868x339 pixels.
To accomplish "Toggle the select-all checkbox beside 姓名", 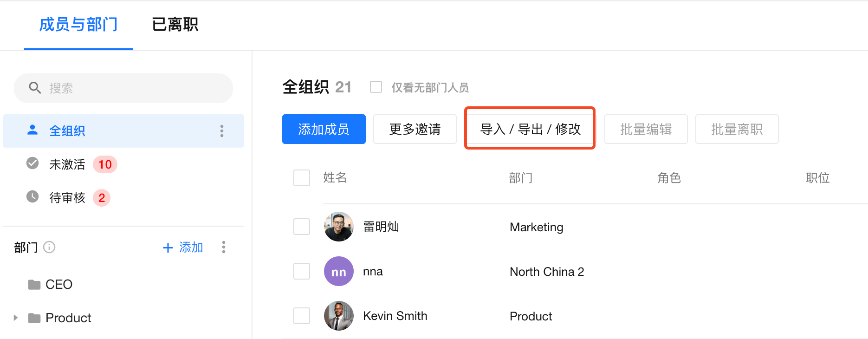I will (302, 177).
